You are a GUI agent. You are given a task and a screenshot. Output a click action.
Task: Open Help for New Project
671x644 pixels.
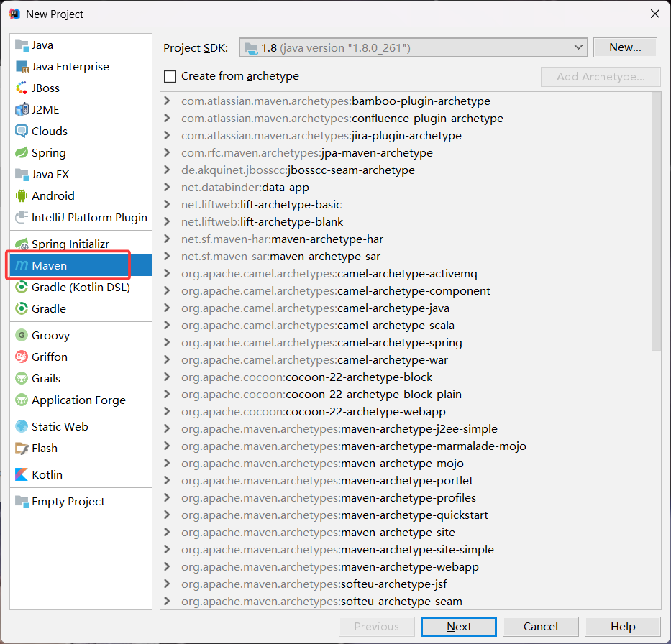click(623, 627)
